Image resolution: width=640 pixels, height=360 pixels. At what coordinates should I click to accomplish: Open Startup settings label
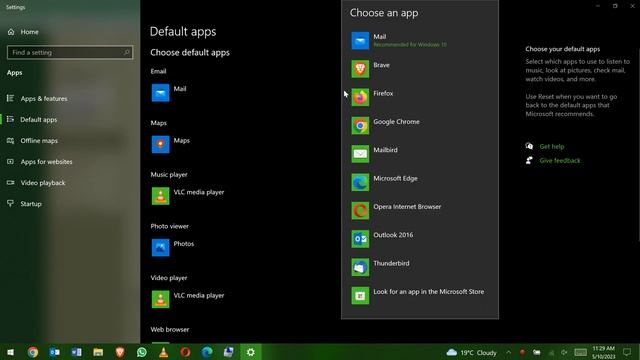click(x=31, y=204)
